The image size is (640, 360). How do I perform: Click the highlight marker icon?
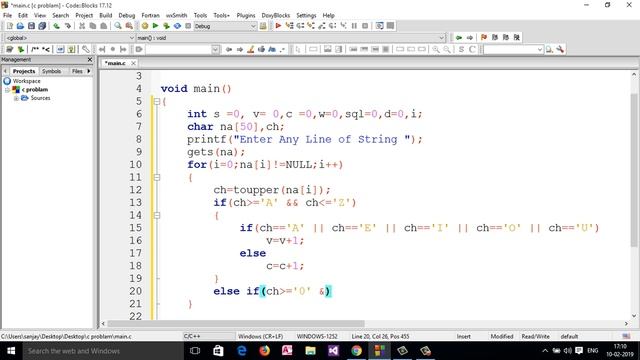click(x=251, y=49)
